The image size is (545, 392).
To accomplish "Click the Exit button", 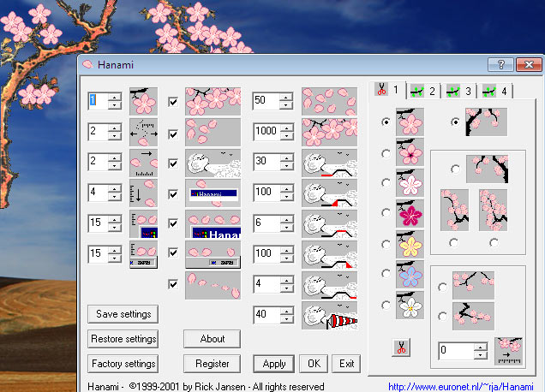I will coord(346,364).
